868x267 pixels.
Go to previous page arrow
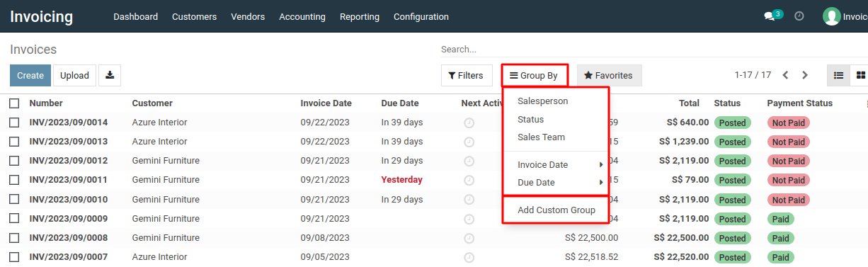[786, 75]
